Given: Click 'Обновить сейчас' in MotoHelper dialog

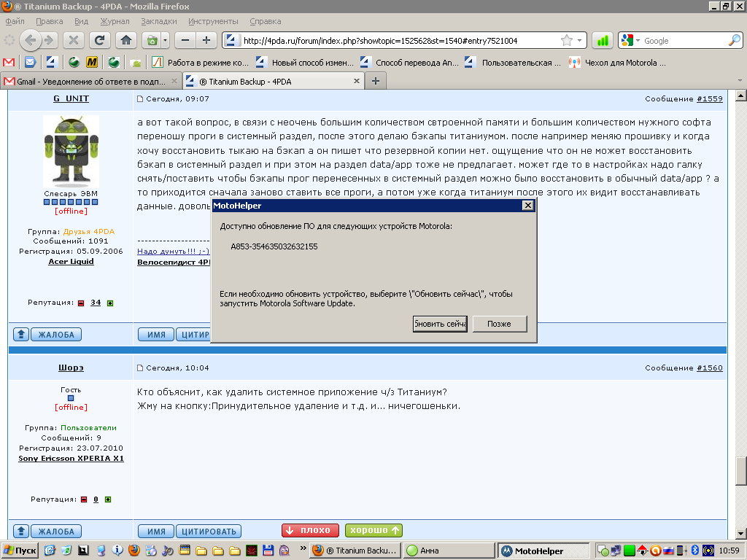Looking at the screenshot, I should click(440, 324).
